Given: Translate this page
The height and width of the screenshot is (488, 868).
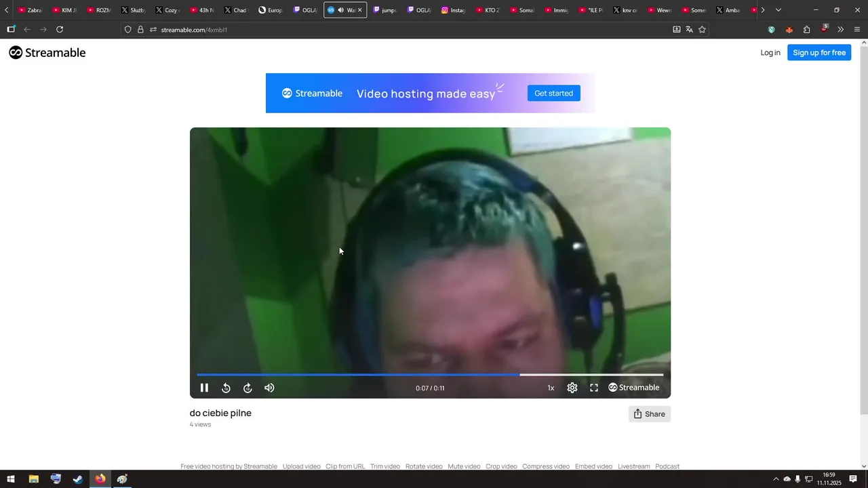Looking at the screenshot, I should click(x=689, y=30).
